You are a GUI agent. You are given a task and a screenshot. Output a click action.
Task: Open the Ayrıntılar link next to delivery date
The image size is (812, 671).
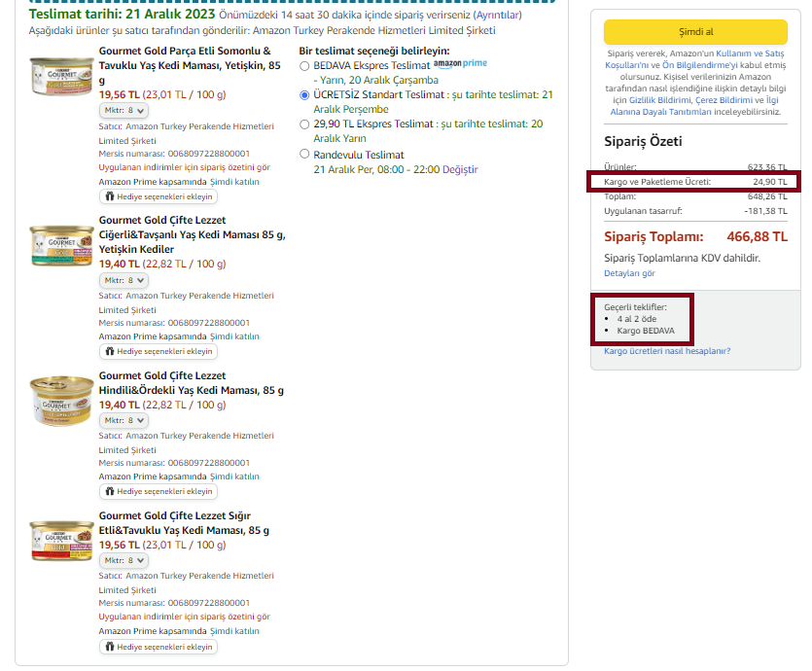[x=497, y=15]
